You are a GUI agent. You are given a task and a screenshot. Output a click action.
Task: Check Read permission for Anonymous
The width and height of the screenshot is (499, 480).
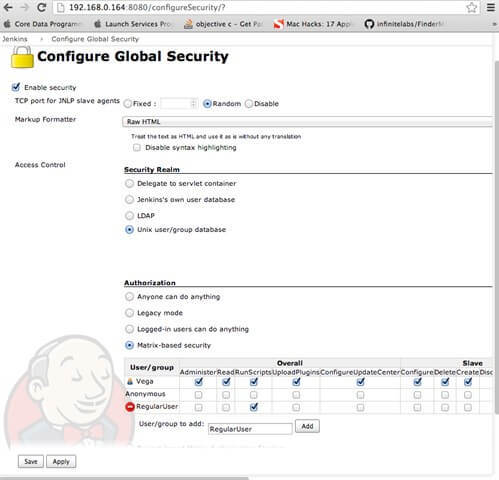click(226, 395)
